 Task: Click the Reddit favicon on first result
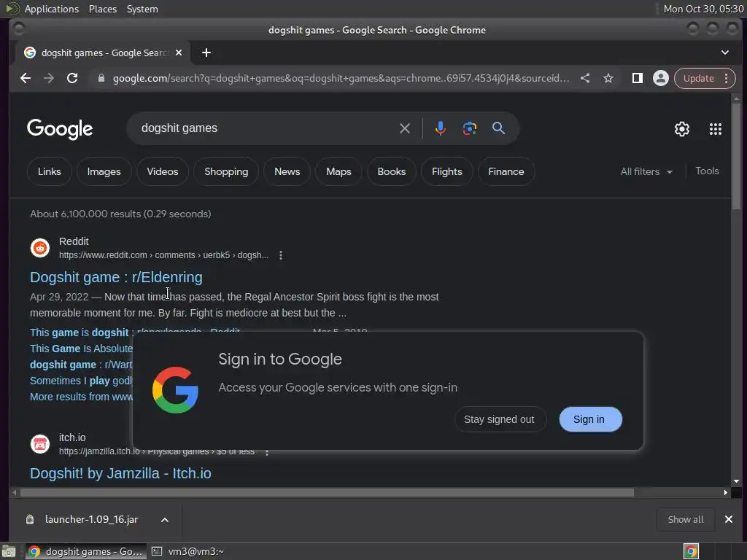(x=40, y=248)
